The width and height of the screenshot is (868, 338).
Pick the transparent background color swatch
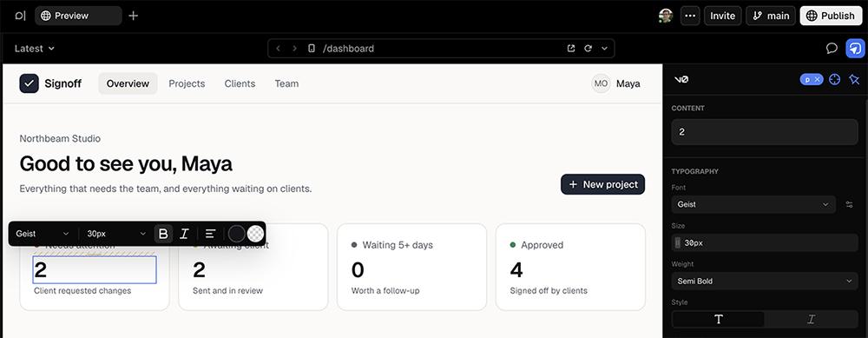point(255,234)
